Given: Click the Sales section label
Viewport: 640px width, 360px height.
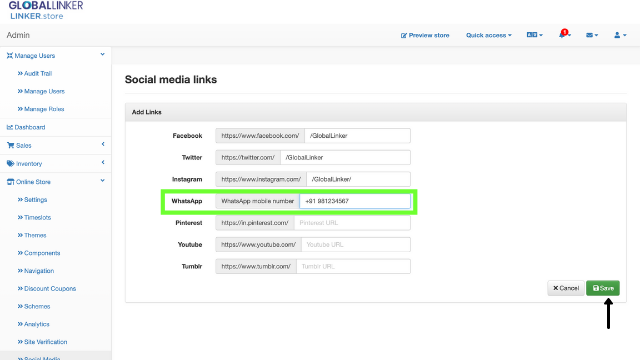Looking at the screenshot, I should tap(24, 145).
